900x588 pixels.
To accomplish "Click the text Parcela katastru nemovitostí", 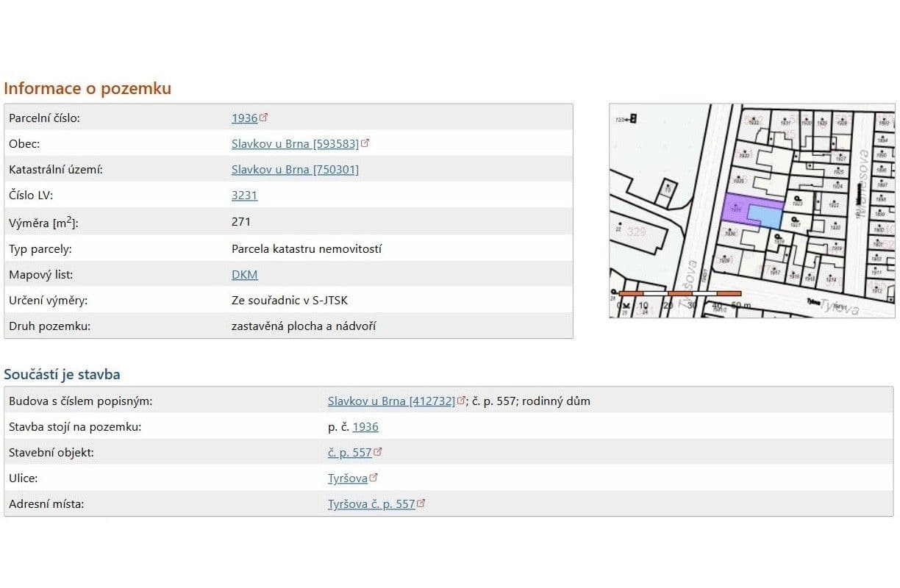I will (x=307, y=248).
